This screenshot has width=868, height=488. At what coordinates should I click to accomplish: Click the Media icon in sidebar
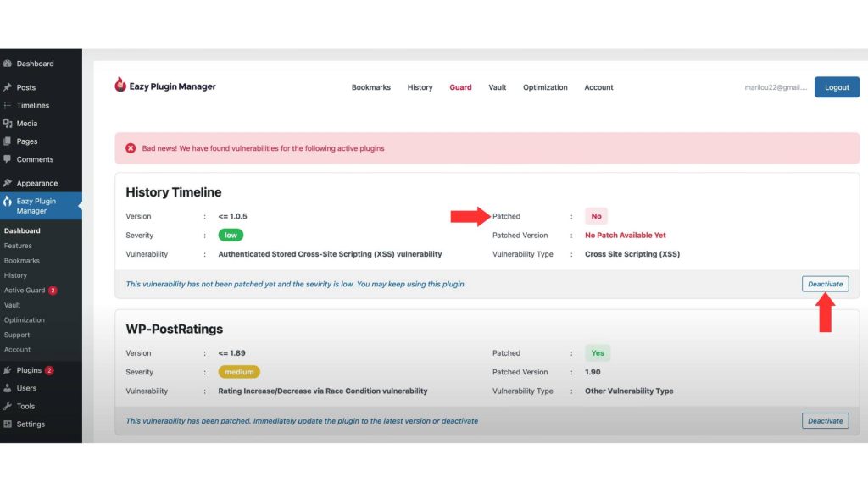(7, 124)
